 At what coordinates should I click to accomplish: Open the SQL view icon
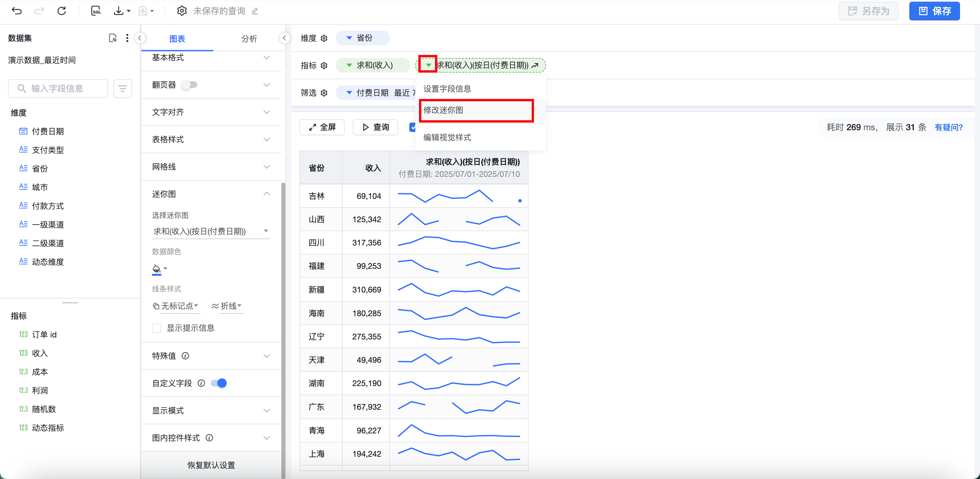tap(96, 11)
